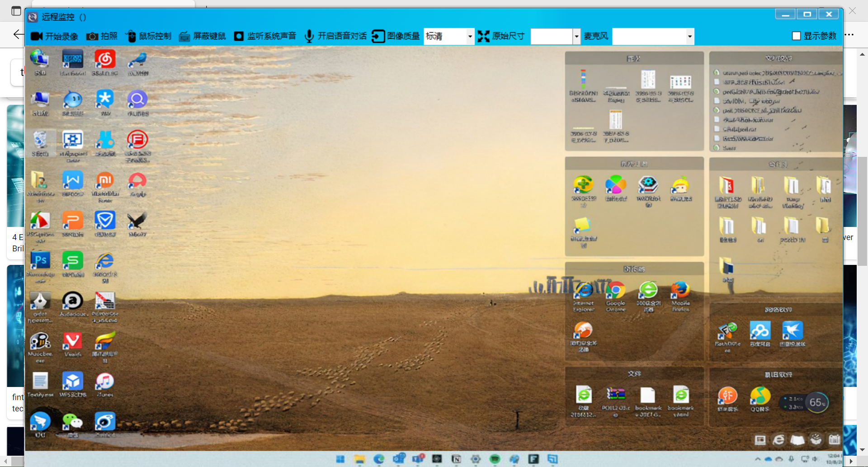The image size is (868, 467).
Task: Click the 65% memory usage gauge widget
Action: click(x=817, y=402)
